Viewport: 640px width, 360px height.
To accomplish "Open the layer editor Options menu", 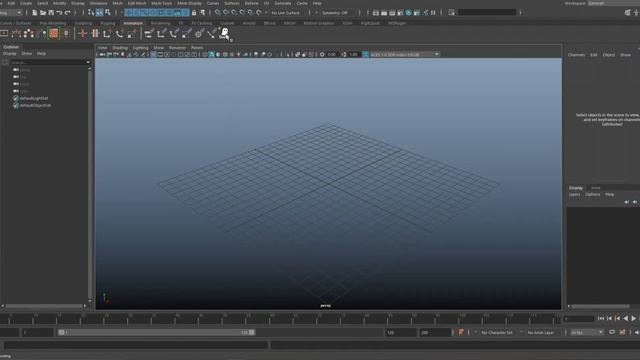I will pos(593,194).
